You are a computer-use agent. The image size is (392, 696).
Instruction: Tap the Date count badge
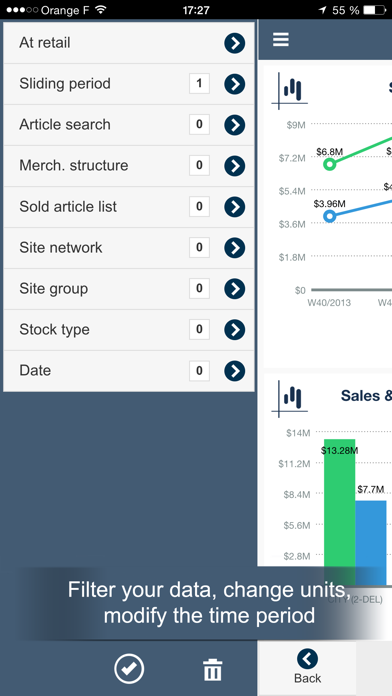(199, 371)
